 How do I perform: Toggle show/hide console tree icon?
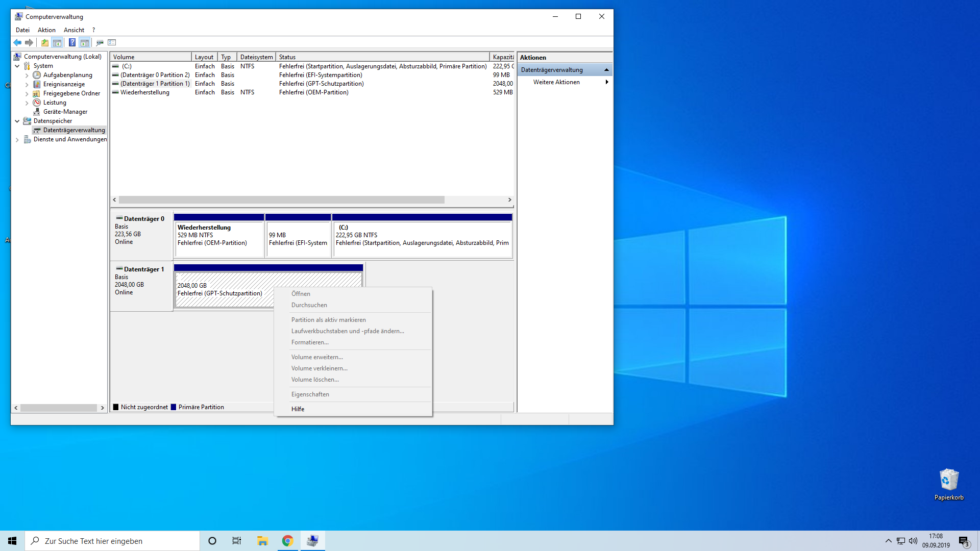click(x=57, y=43)
